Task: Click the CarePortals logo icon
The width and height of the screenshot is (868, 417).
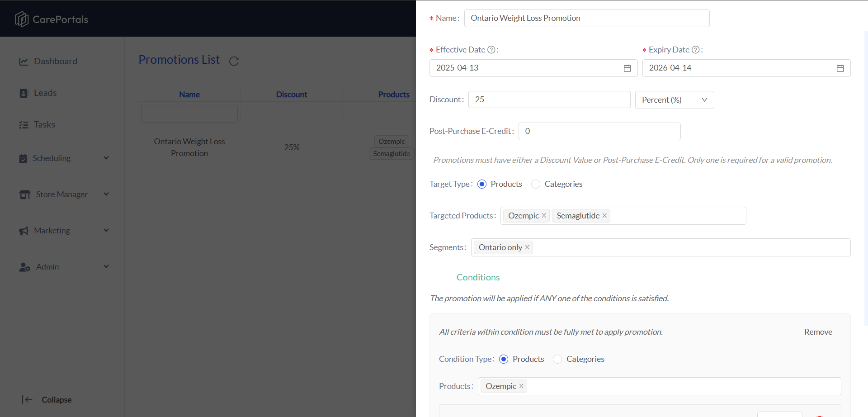Action: coord(21,19)
